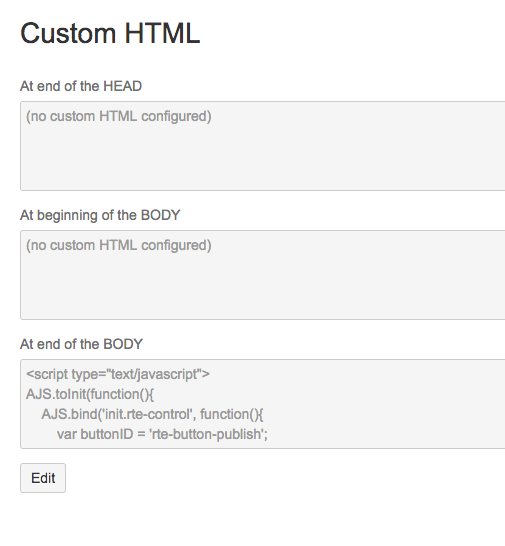Focus the At end of the BODY code area
Viewport: 505px width, 546px height.
tap(263, 404)
